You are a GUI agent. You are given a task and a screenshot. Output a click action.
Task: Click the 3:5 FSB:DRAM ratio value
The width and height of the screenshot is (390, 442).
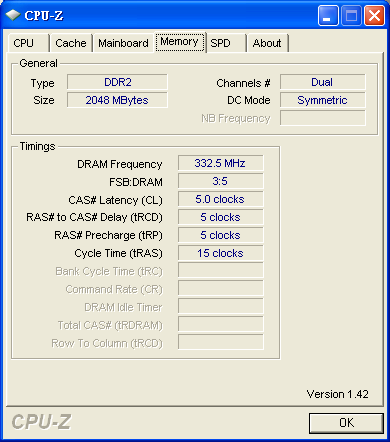(220, 181)
